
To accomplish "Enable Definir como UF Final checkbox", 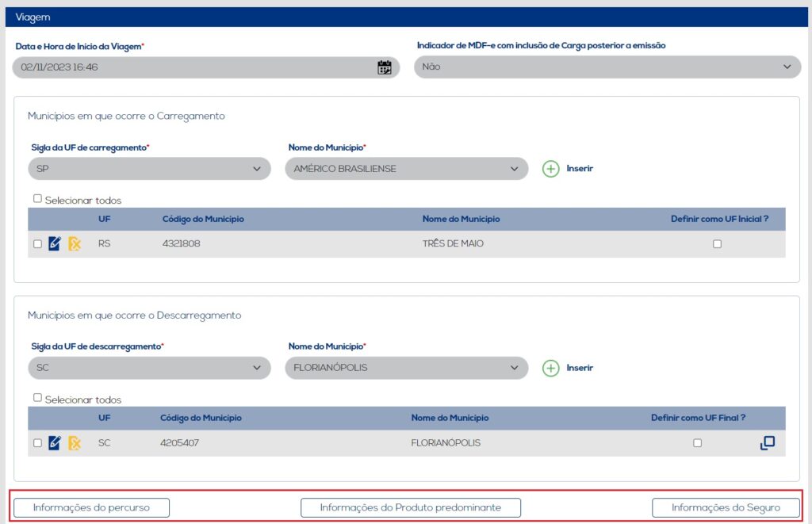I will 697,443.
